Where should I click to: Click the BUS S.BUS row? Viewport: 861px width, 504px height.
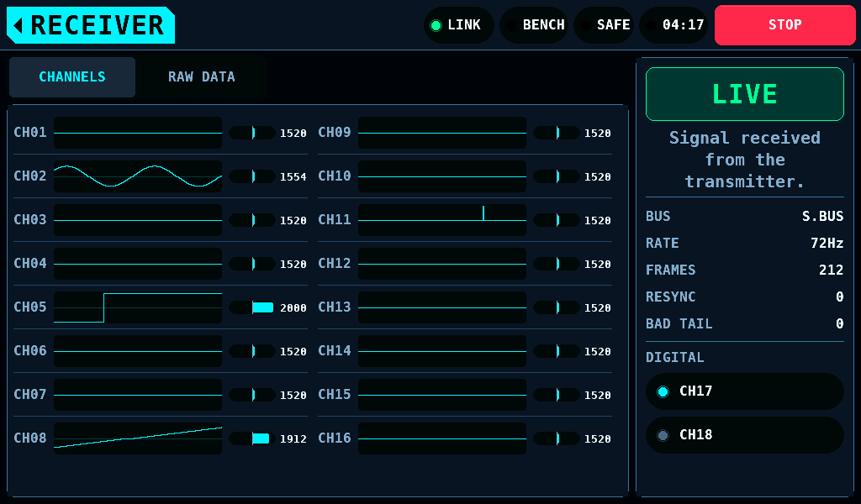pyautogui.click(x=745, y=216)
